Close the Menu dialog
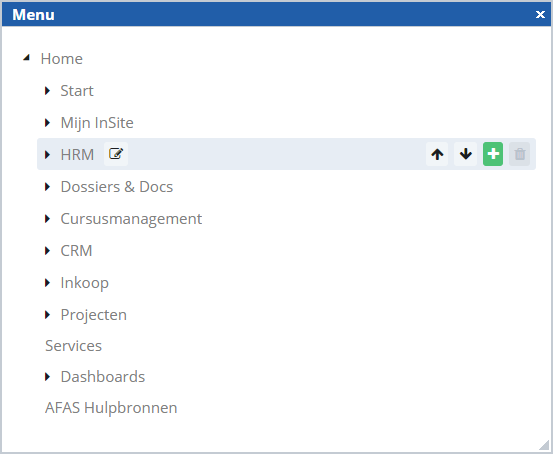 [540, 14]
